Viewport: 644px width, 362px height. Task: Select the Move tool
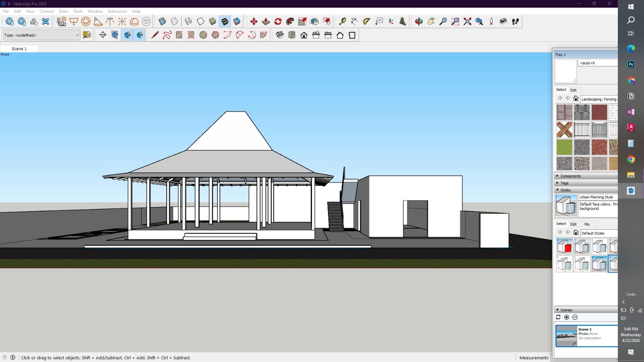tap(254, 22)
